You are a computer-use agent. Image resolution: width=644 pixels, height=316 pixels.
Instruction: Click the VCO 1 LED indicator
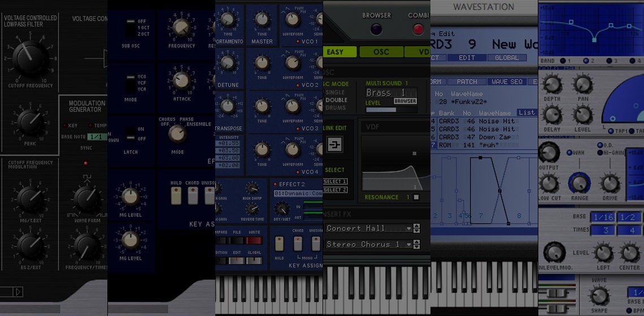298,42
